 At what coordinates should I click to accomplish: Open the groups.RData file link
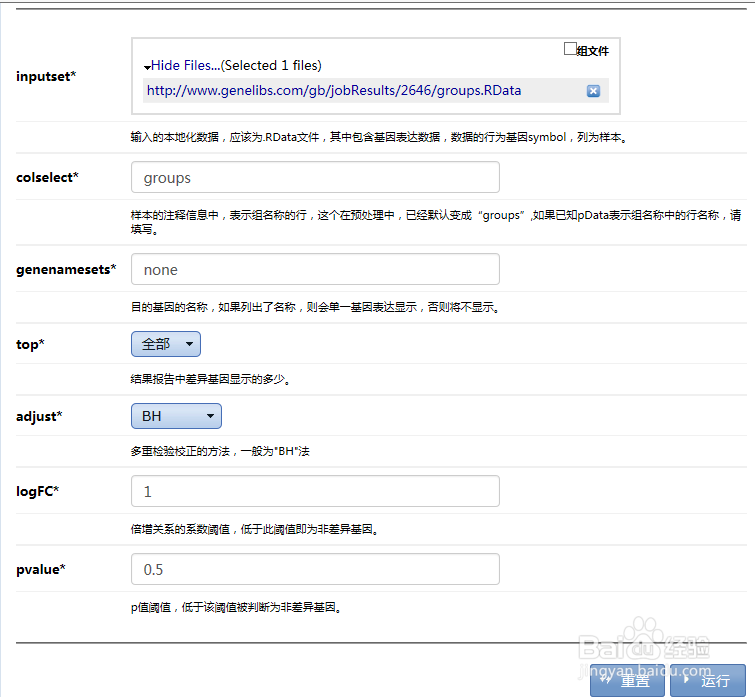[334, 90]
